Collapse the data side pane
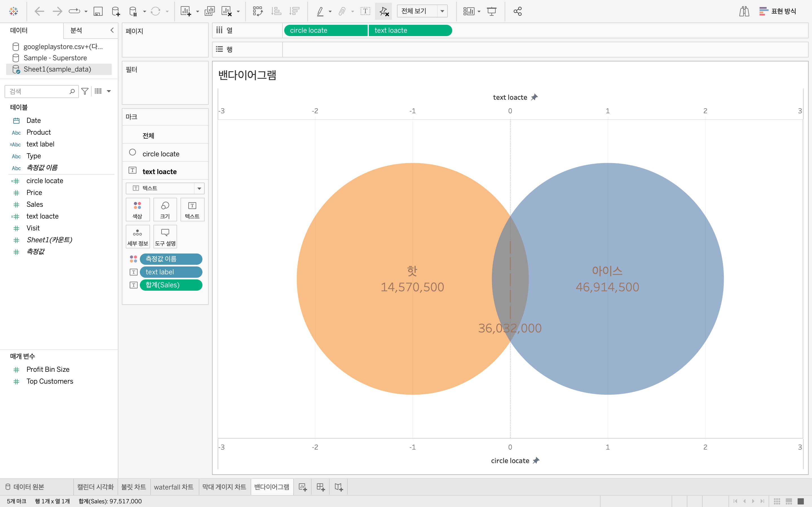The width and height of the screenshot is (812, 507). [112, 30]
